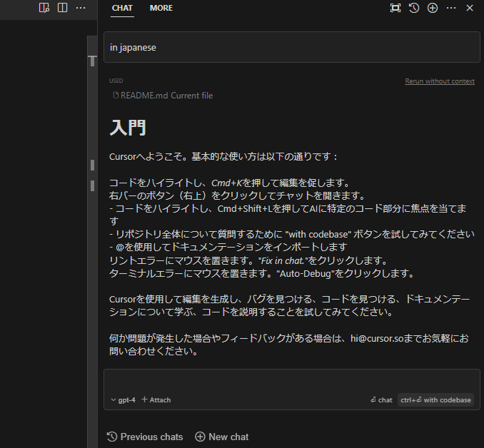Viewport: 484px width, 448px height.
Task: Click the Previous chats clock icon
Action: [112, 437]
